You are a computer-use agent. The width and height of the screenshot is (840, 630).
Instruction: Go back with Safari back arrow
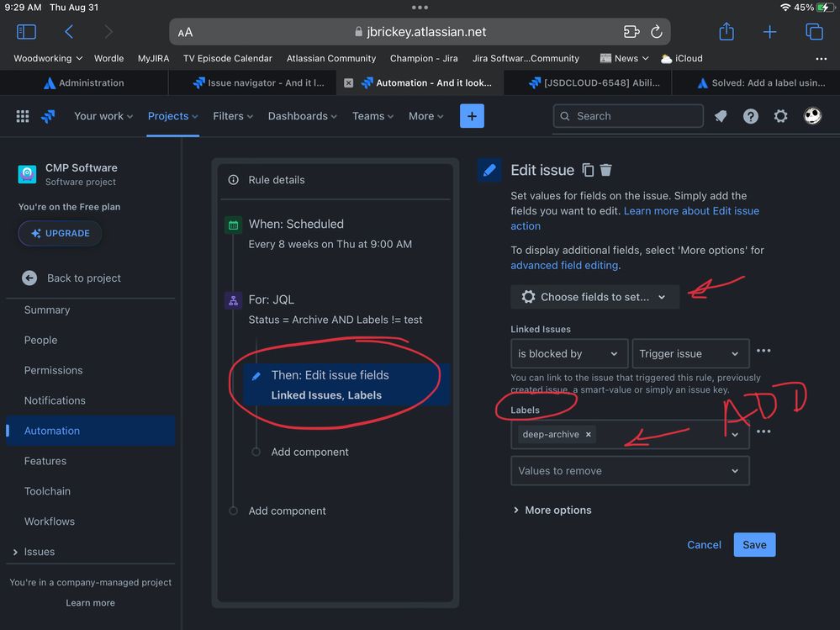69,32
